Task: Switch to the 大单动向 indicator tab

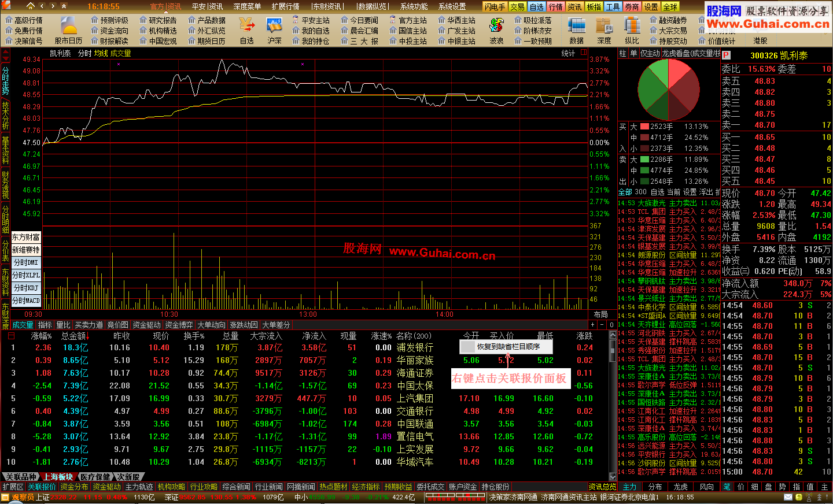Action: [212, 325]
